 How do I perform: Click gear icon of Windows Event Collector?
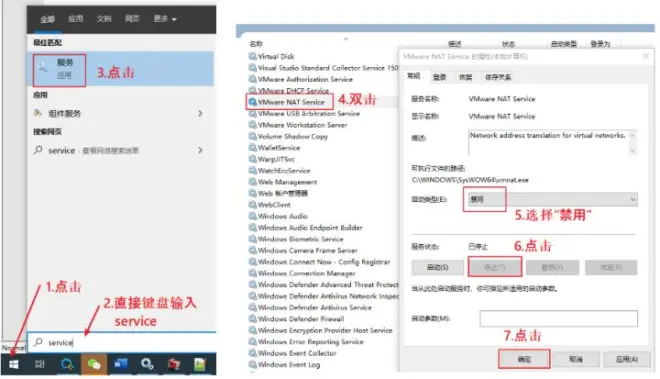pos(253,353)
